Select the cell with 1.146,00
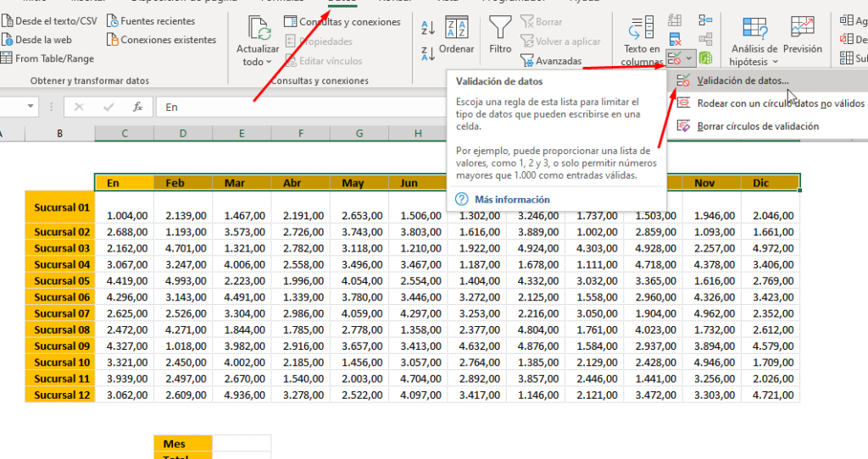 pyautogui.click(x=536, y=395)
